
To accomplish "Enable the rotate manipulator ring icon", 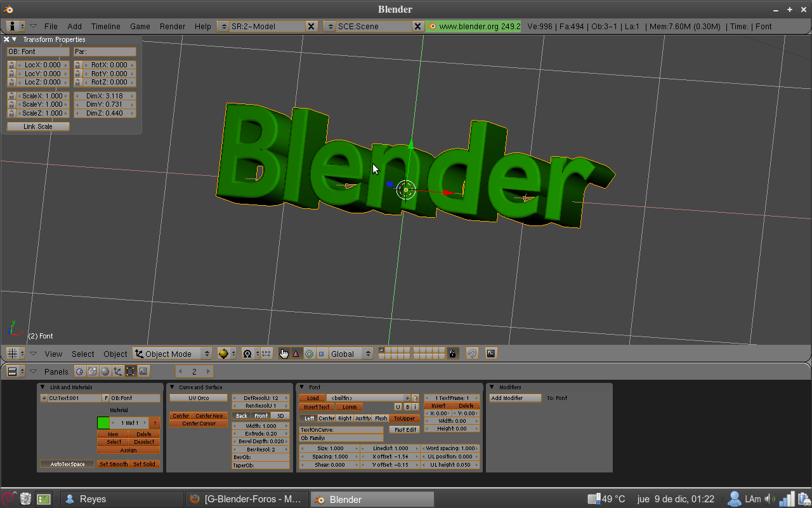I will (309, 354).
